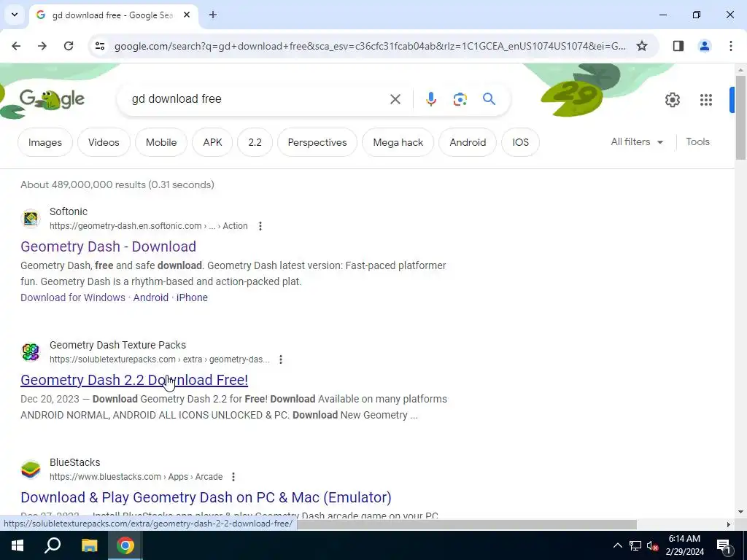Image resolution: width=747 pixels, height=560 pixels.
Task: Open the Windows notification center
Action: tap(724, 545)
